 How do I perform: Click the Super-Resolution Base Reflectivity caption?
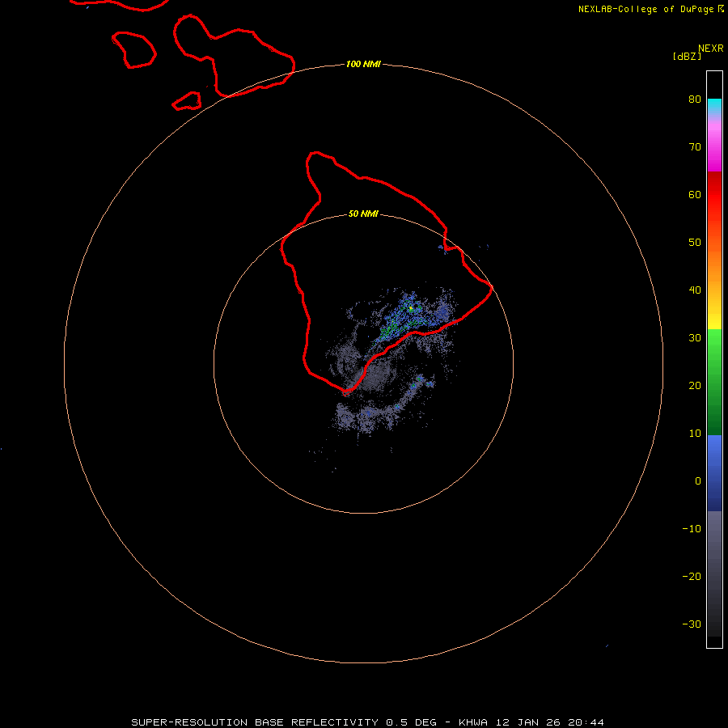click(x=367, y=722)
